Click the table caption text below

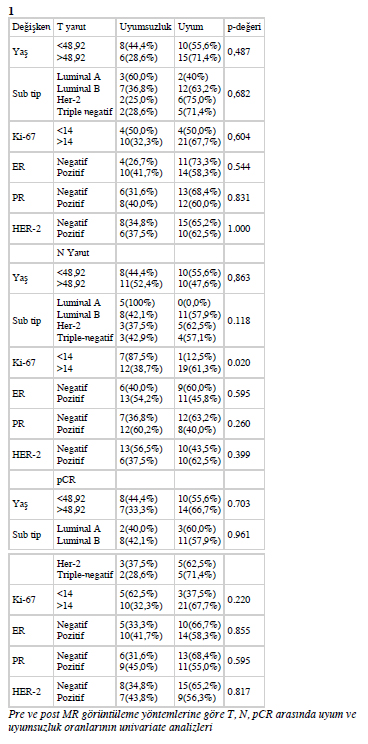coord(182,720)
